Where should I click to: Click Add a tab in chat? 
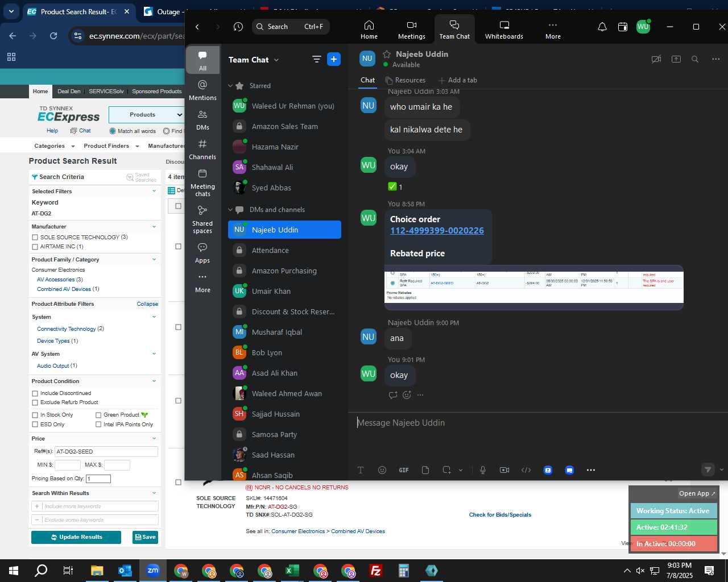(457, 80)
